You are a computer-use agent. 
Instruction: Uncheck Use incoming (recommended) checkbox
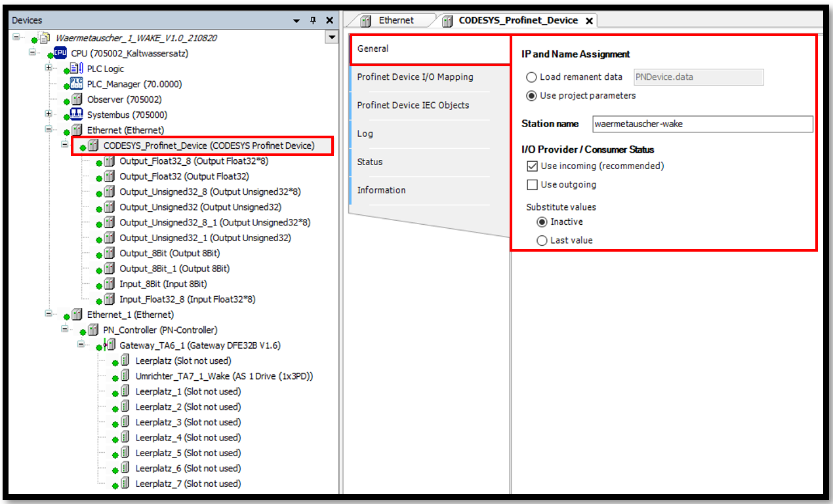tap(533, 166)
